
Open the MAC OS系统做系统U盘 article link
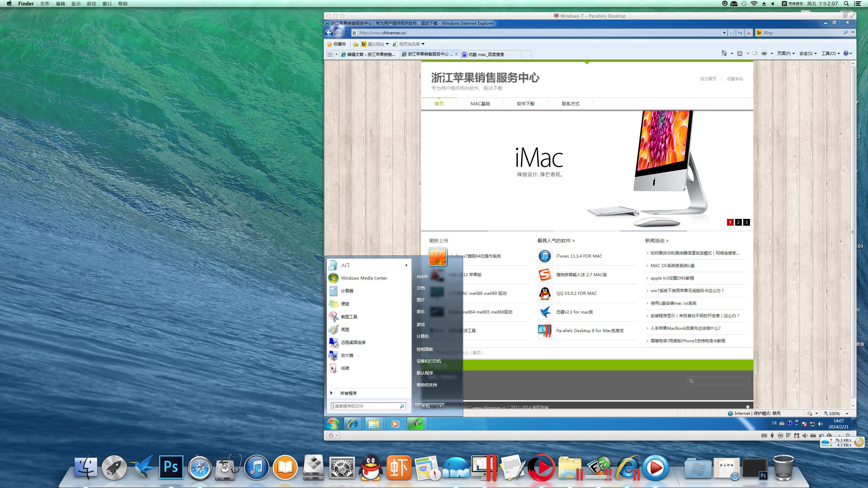(x=672, y=265)
